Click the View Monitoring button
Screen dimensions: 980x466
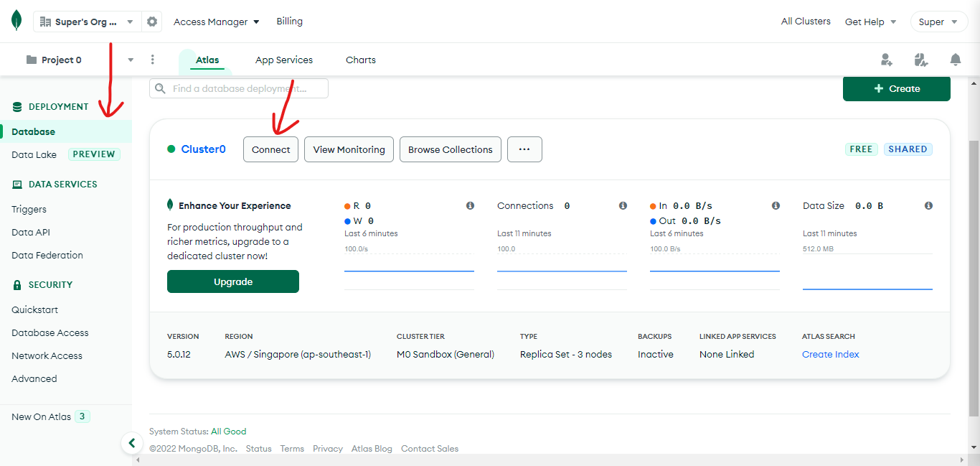349,149
